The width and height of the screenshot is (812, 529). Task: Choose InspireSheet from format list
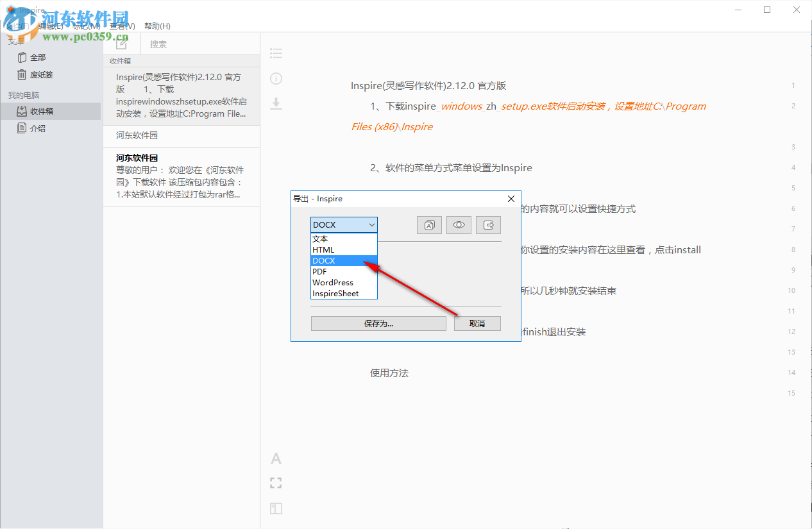click(x=344, y=293)
